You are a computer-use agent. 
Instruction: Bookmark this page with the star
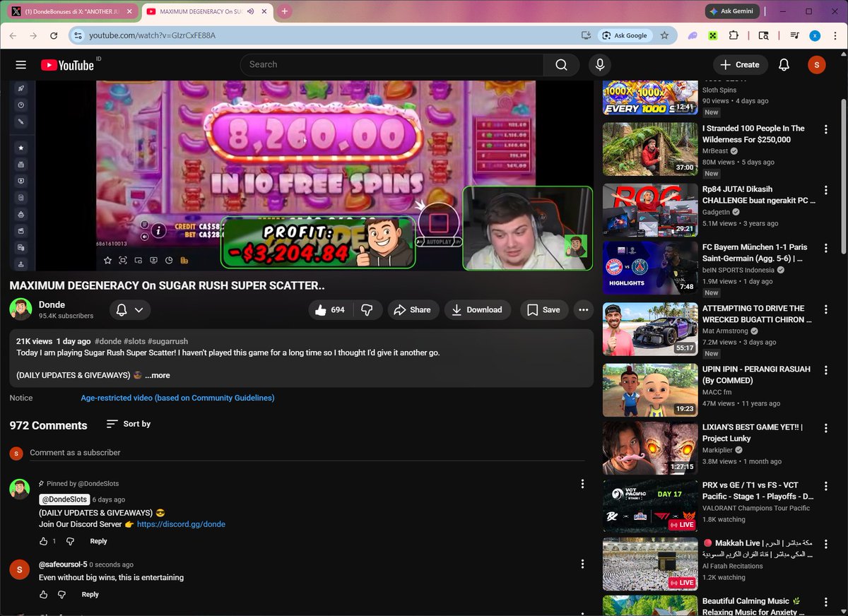tap(664, 35)
